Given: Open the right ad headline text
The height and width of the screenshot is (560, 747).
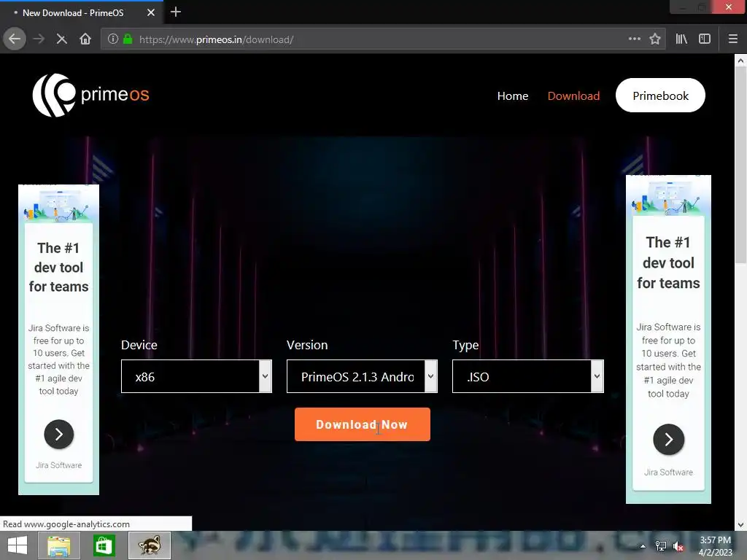Looking at the screenshot, I should point(668,262).
